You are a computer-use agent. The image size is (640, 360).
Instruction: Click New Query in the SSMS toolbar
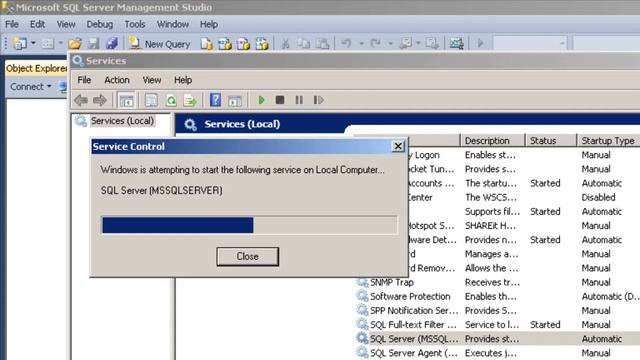click(160, 44)
